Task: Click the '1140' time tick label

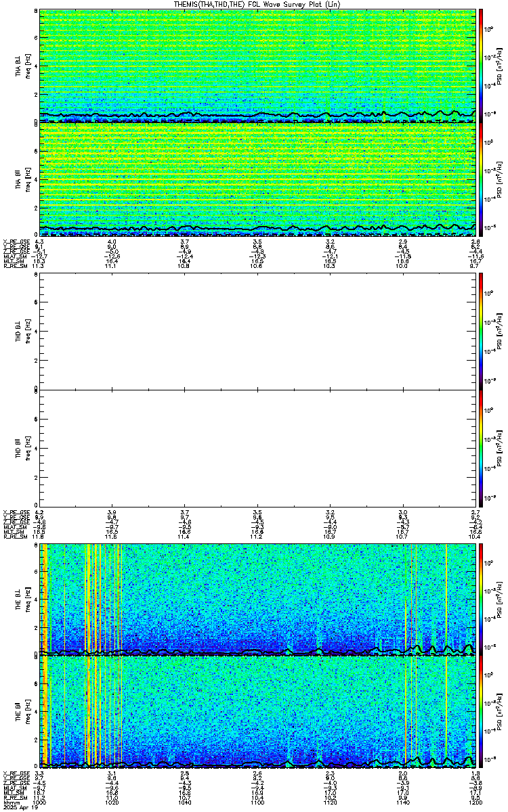Action: tap(404, 803)
